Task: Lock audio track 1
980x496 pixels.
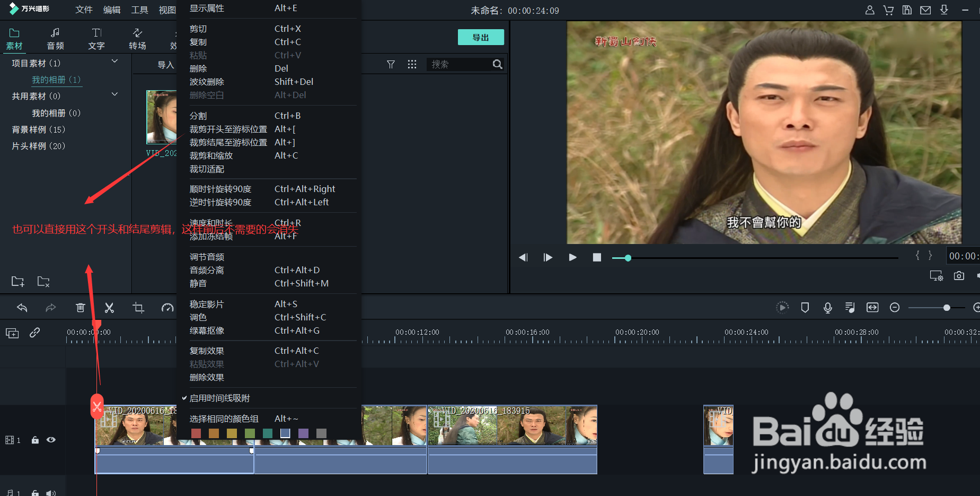Action: point(35,493)
